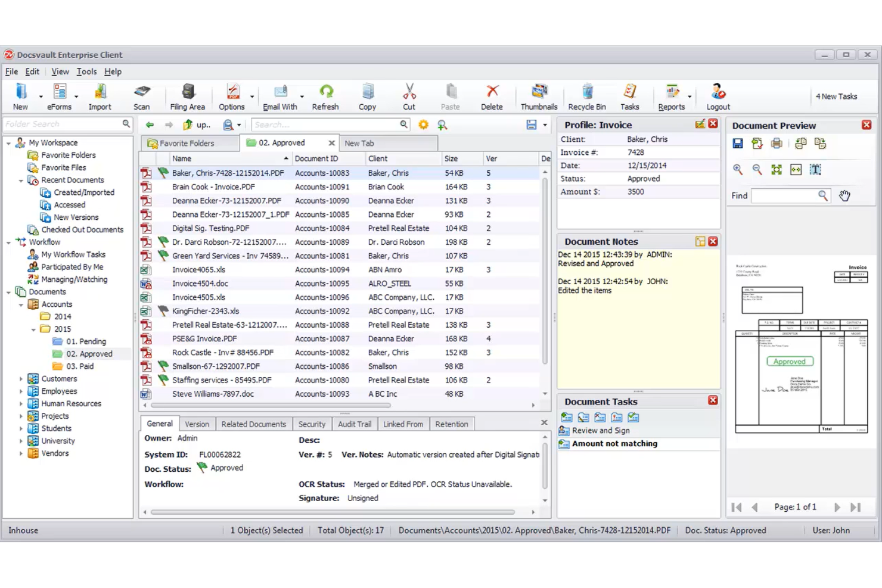
Task: Start a Scan from the toolbar
Action: 141,97
